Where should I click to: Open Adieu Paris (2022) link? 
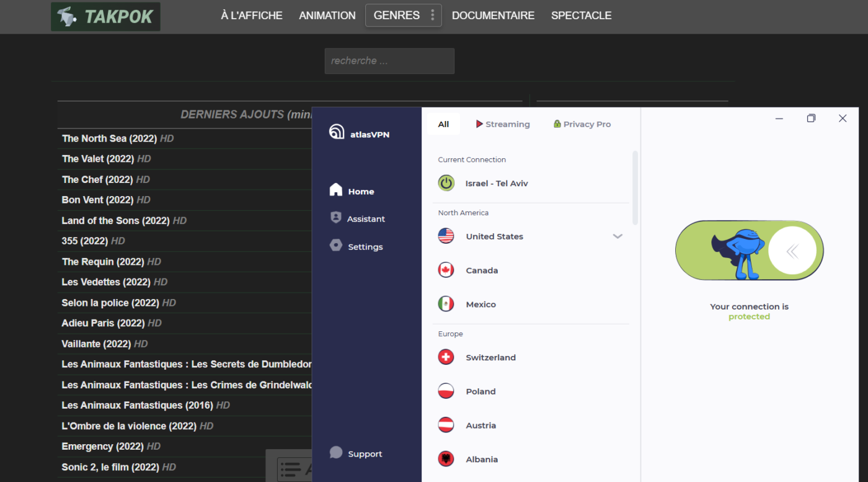(x=103, y=323)
